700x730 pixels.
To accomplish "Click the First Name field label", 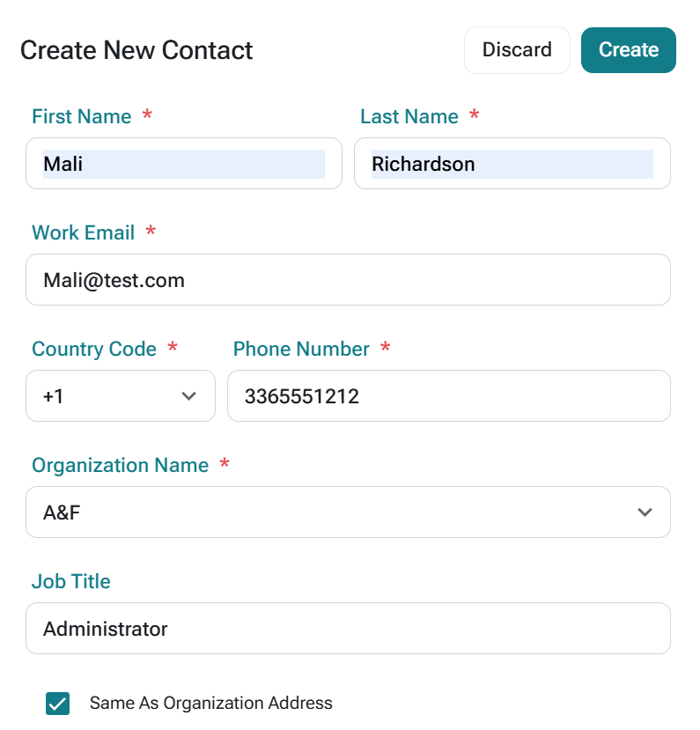I will pyautogui.click(x=81, y=117).
